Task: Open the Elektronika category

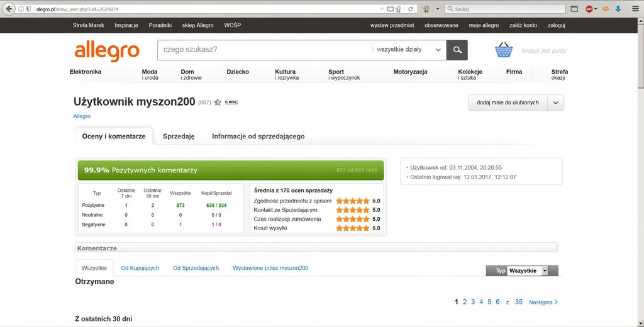Action: (86, 72)
